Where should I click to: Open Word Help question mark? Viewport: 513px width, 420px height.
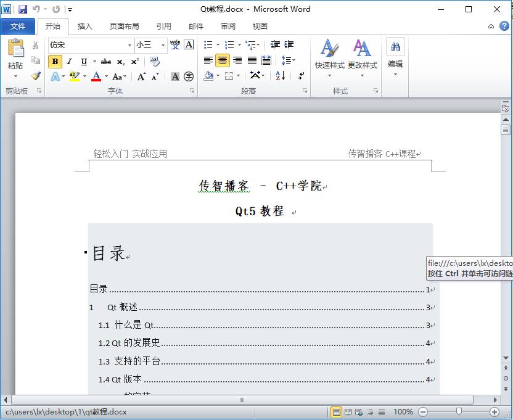point(504,26)
